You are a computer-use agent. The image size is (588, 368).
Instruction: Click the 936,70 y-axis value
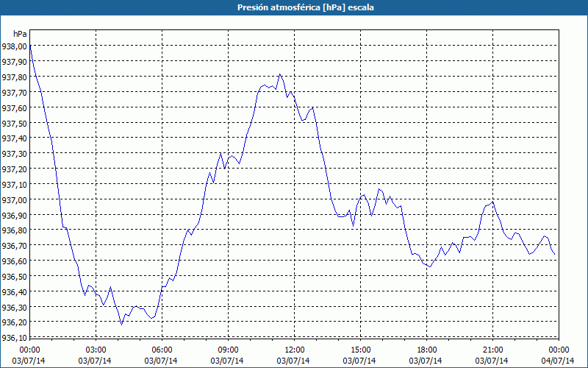point(14,246)
